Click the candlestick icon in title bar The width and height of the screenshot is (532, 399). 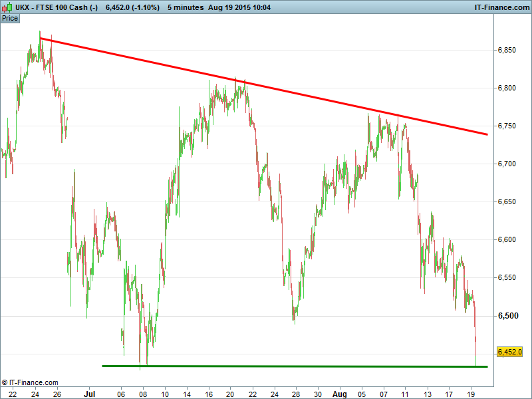pyautogui.click(x=7, y=7)
